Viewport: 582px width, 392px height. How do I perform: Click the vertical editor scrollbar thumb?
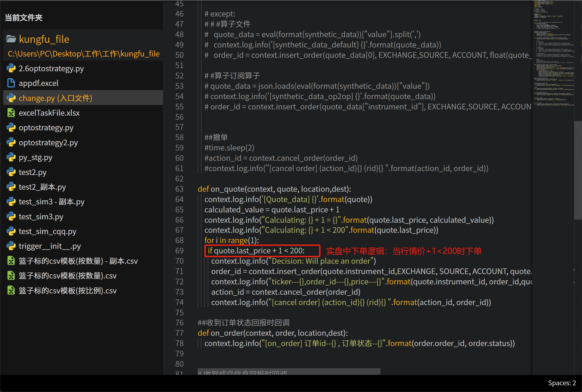point(578,170)
